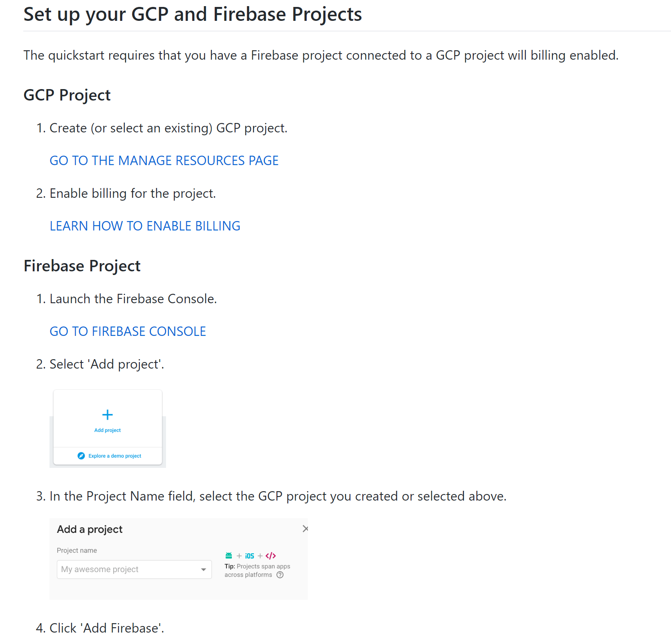
Task: Click the GCP Project section heading
Action: coord(67,95)
